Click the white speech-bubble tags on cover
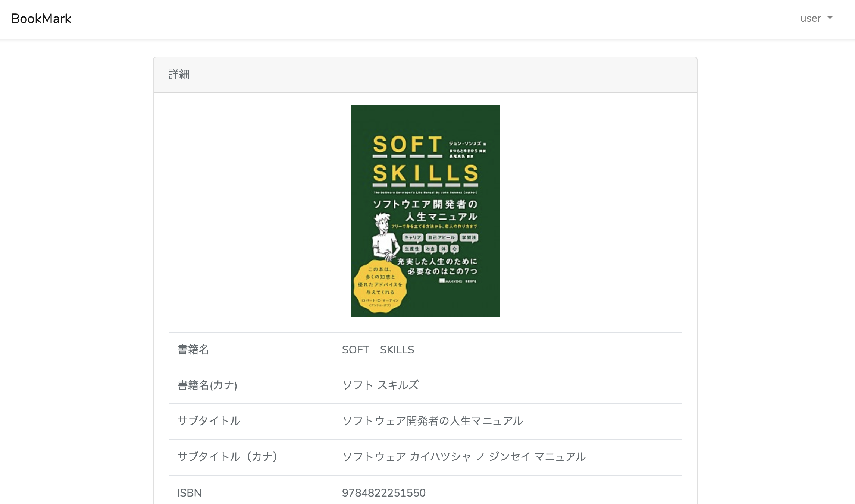 (x=440, y=243)
